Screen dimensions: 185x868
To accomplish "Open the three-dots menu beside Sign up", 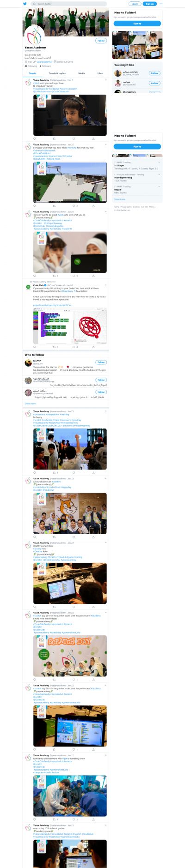I will (161, 4).
